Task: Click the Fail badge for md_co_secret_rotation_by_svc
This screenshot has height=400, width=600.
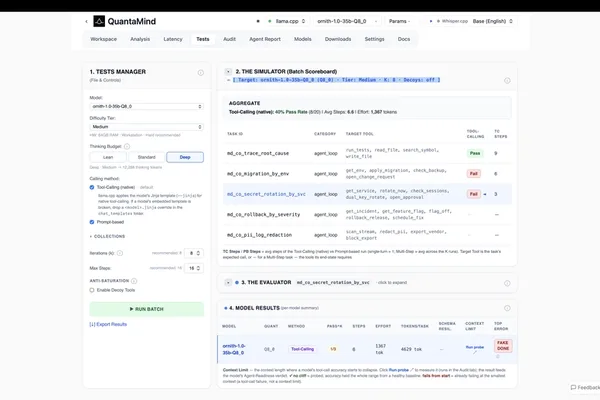Action: pos(474,194)
